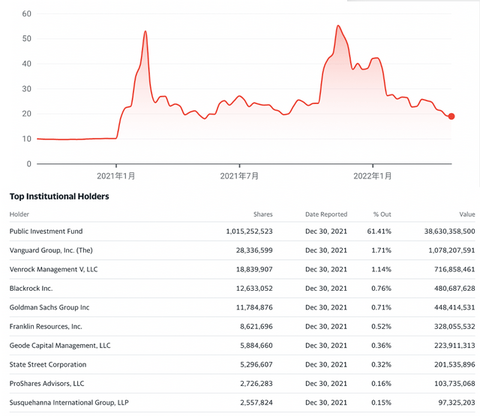
Task: Click the 0.16% out value
Action: pos(381,383)
